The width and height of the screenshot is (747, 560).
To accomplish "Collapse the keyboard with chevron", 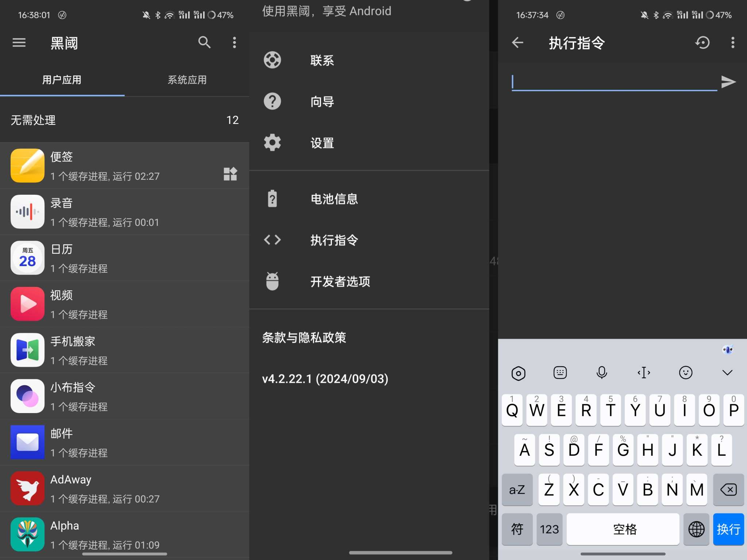I will tap(727, 373).
